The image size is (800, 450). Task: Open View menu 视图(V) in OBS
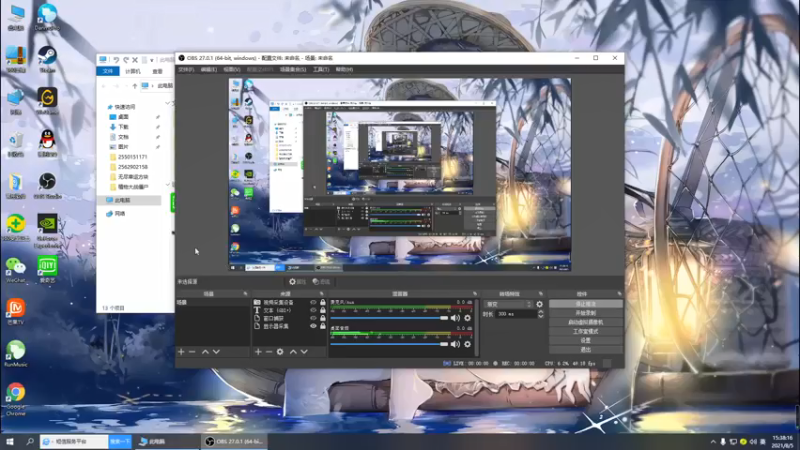tap(232, 69)
